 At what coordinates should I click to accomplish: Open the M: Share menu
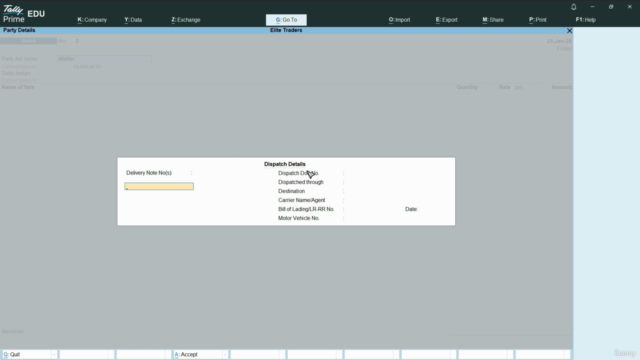pyautogui.click(x=493, y=20)
